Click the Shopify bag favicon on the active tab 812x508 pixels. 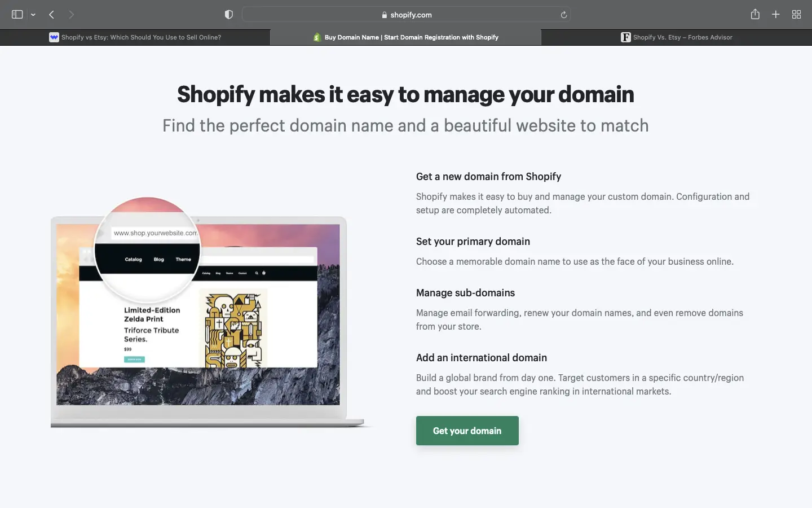tap(317, 37)
